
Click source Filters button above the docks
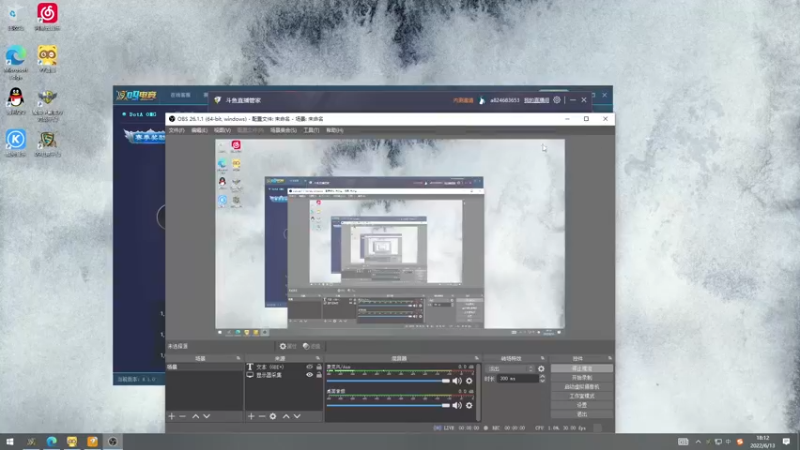(311, 346)
